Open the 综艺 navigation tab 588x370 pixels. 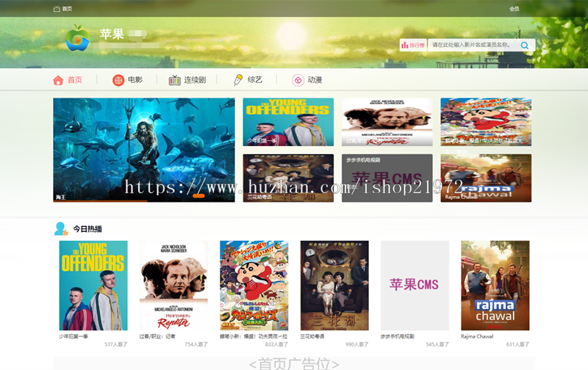[248, 80]
